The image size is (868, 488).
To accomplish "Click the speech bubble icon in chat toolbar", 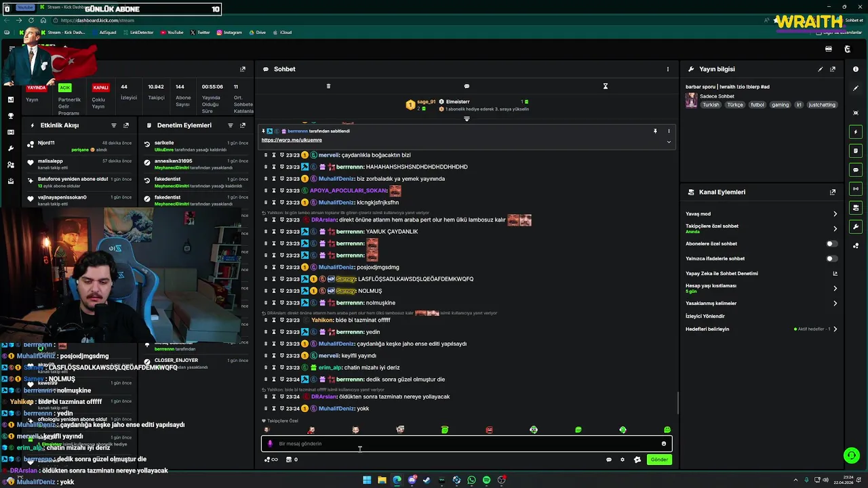I will 467,86.
